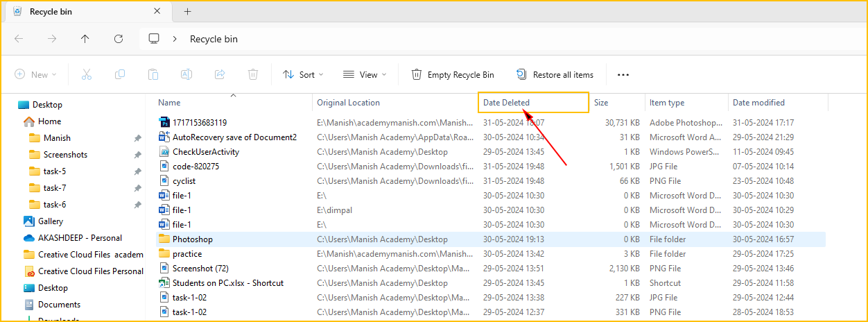Click the Paste clipboard icon
This screenshot has height=322, width=868.
153,74
